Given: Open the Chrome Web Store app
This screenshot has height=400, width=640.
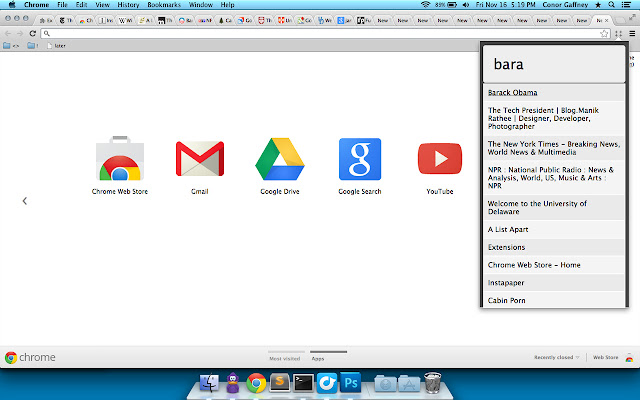Looking at the screenshot, I should [119, 161].
